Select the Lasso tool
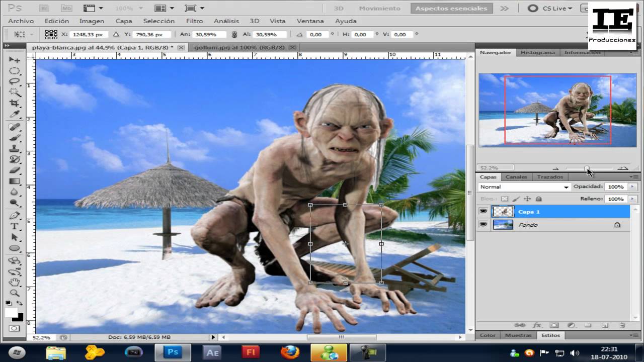This screenshot has height=362, width=644. point(15,81)
